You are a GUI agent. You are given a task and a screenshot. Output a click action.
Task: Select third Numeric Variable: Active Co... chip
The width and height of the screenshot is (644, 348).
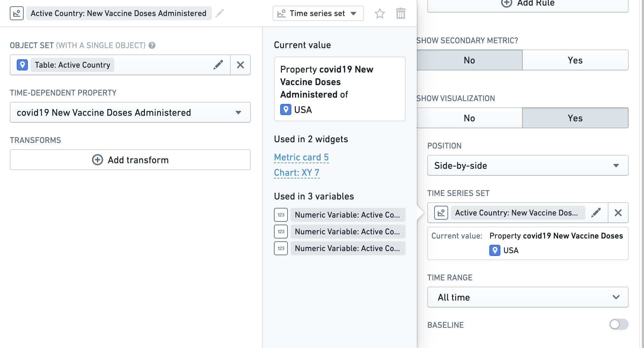click(x=348, y=248)
